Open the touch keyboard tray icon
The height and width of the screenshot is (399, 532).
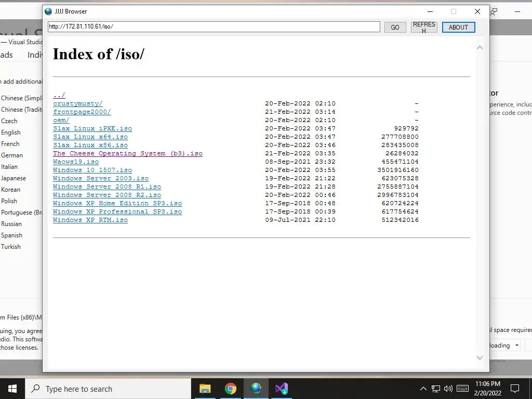pyautogui.click(x=462, y=389)
